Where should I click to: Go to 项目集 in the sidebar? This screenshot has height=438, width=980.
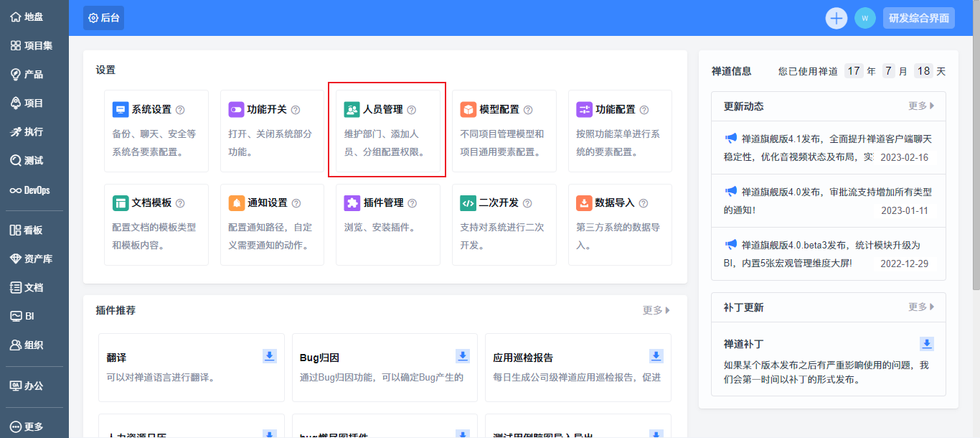tap(34, 46)
